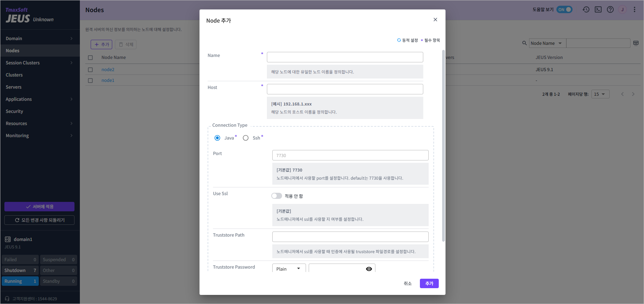Image resolution: width=644 pixels, height=304 pixels.
Task: Open the Servers menu item
Action: (x=14, y=87)
